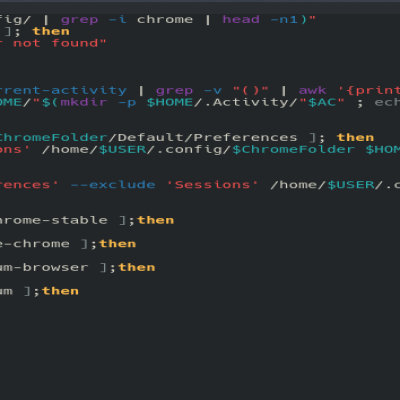The width and height of the screenshot is (400, 400).
Task: Click the red text 'not found"'
Action: 60,43
